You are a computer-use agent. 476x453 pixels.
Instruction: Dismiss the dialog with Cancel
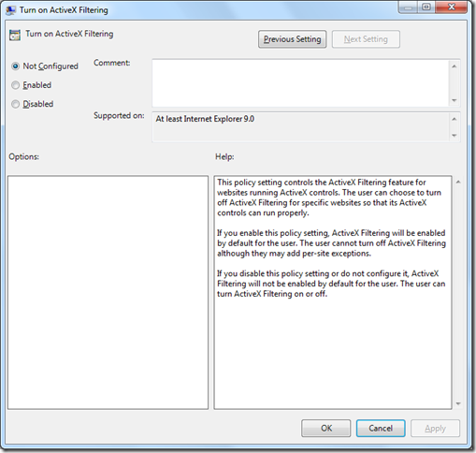tap(381, 428)
